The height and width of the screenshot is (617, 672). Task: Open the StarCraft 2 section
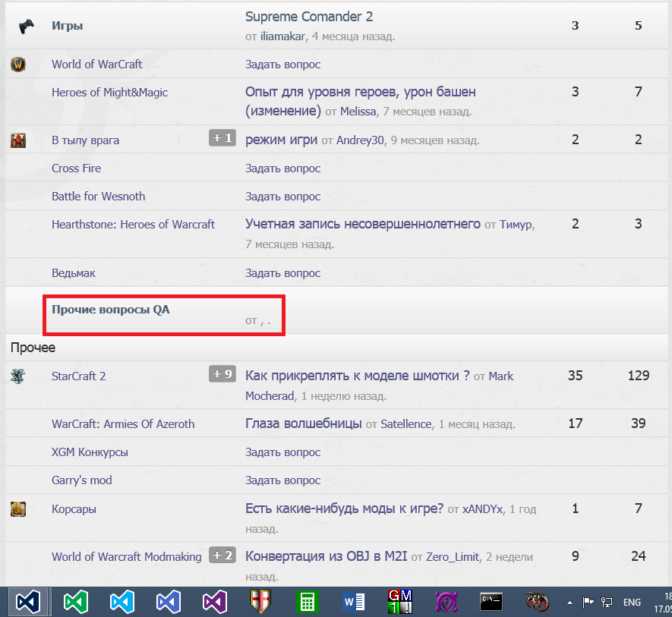click(78, 376)
